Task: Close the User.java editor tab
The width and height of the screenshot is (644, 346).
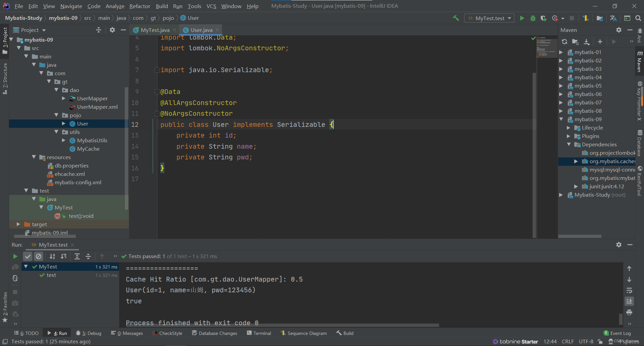Action: 217,30
